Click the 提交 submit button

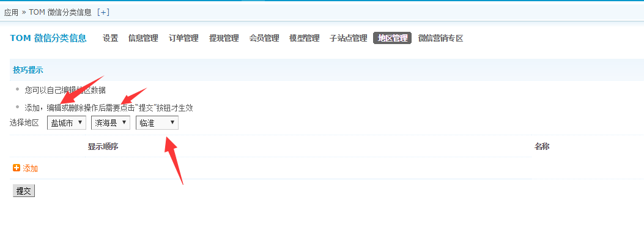(x=24, y=191)
